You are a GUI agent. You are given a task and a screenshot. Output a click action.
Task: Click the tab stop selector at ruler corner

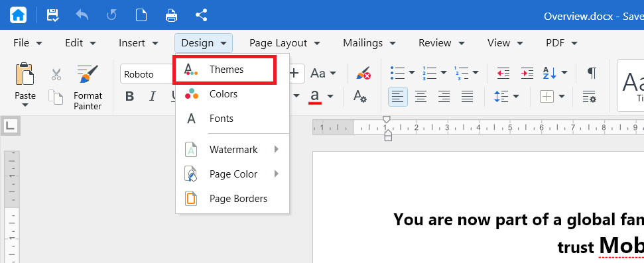point(10,127)
